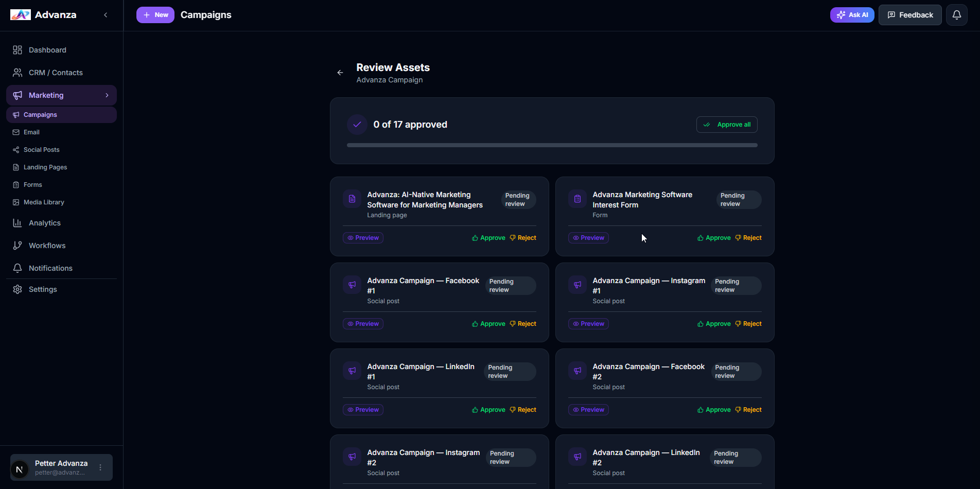The width and height of the screenshot is (980, 489).
Task: Open the Ask AI assistant
Action: (x=852, y=14)
